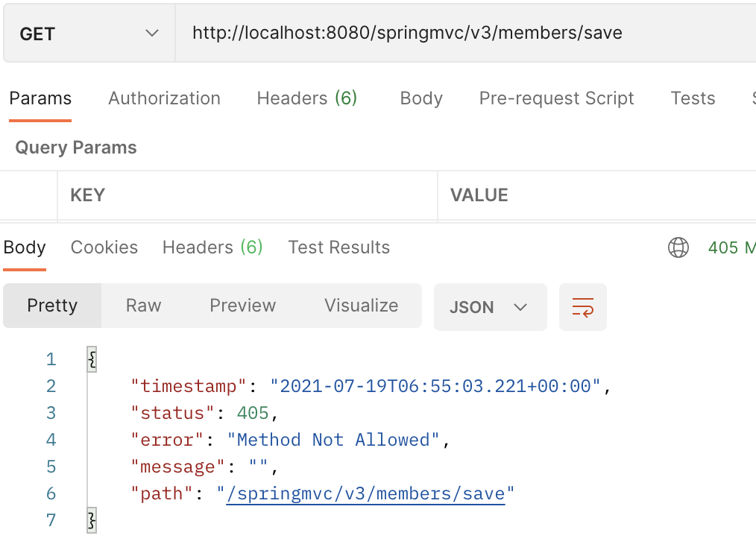This screenshot has height=559, width=756.
Task: Open the GET method dropdown
Action: tap(89, 34)
